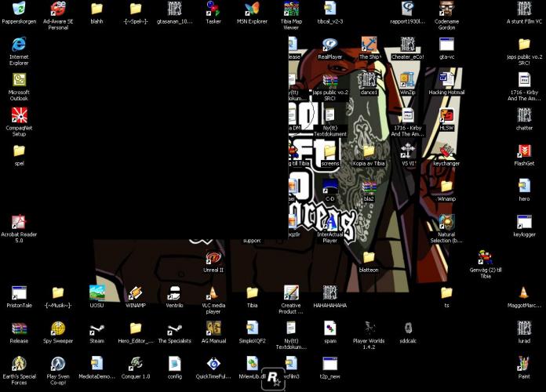
Task: Open the Papperskorgen recycle bin icon
Action: click(19, 9)
